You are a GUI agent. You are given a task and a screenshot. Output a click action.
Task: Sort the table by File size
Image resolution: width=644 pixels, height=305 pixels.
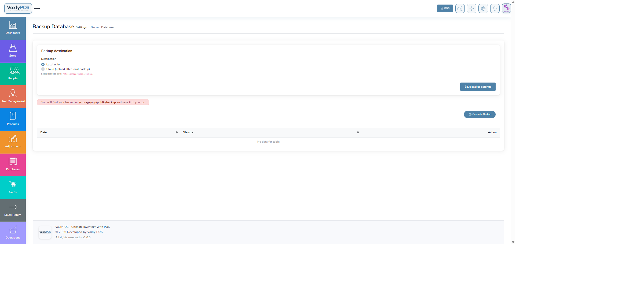click(358, 132)
